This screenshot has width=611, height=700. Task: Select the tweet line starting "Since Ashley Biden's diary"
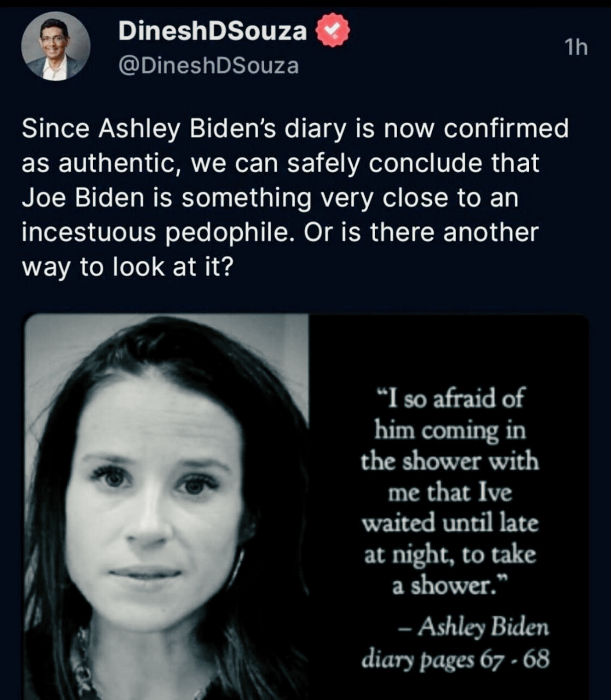pos(295,130)
